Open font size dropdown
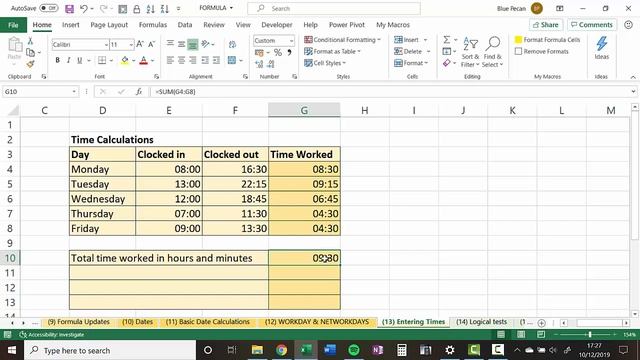 131,44
